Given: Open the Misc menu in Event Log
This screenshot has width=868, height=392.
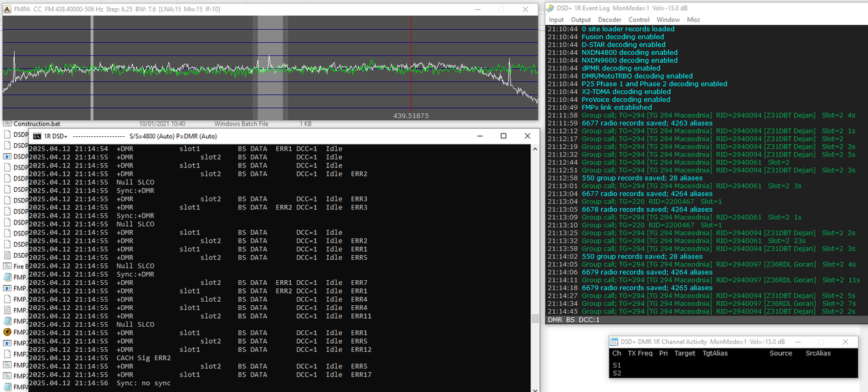Looking at the screenshot, I should (x=693, y=20).
